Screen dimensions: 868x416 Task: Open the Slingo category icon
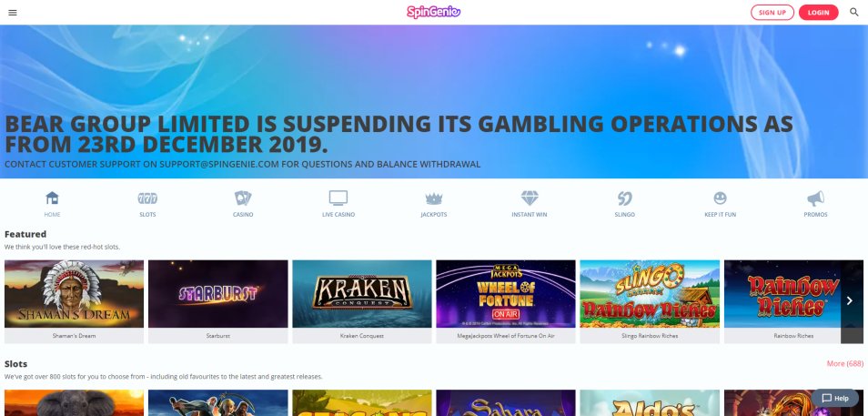click(624, 198)
